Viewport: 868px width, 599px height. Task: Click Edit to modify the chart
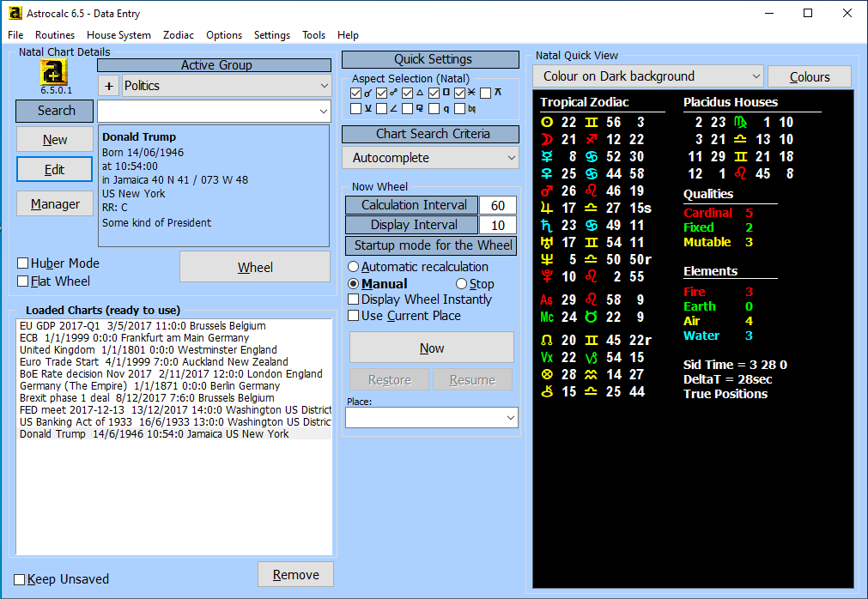tap(54, 169)
